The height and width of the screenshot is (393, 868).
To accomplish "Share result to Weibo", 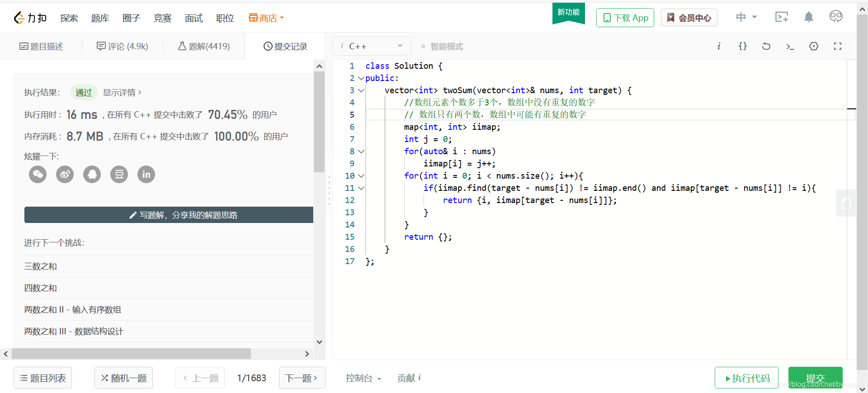I will coord(65,175).
